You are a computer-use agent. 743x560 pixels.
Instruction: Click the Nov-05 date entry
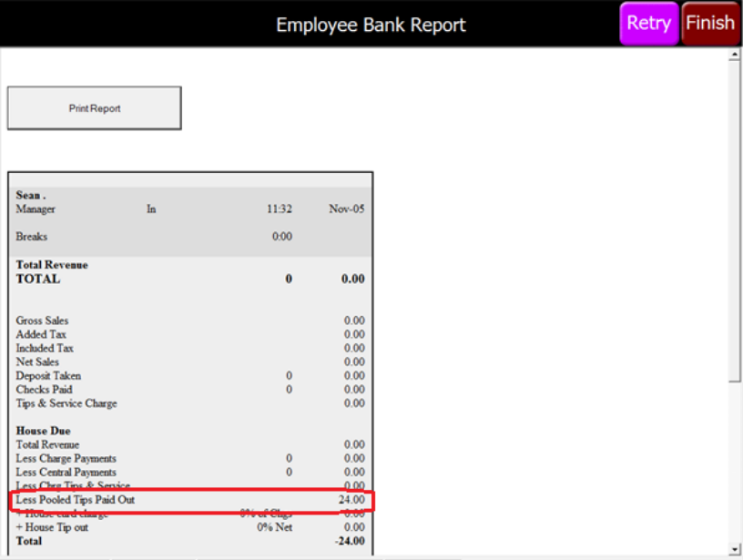pyautogui.click(x=346, y=209)
